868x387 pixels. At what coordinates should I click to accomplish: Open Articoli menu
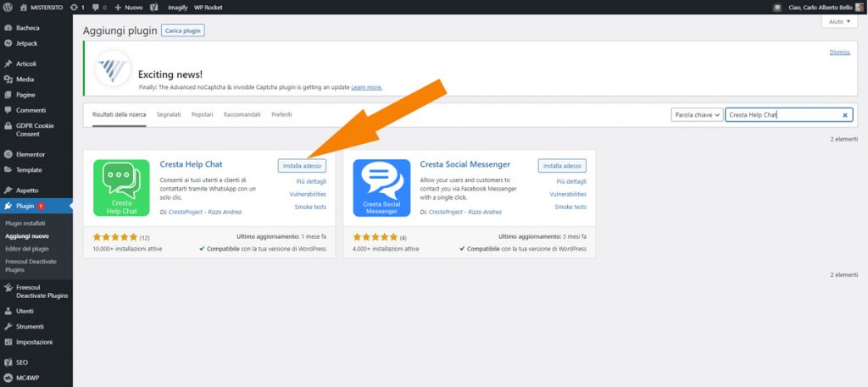(x=26, y=64)
